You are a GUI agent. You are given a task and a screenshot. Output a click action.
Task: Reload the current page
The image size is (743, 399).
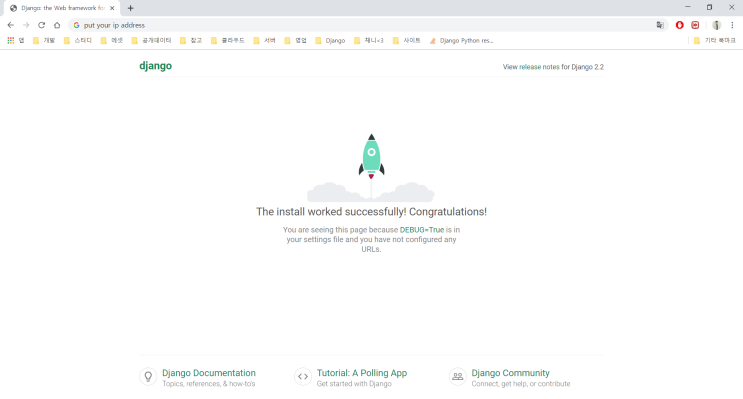coord(42,25)
